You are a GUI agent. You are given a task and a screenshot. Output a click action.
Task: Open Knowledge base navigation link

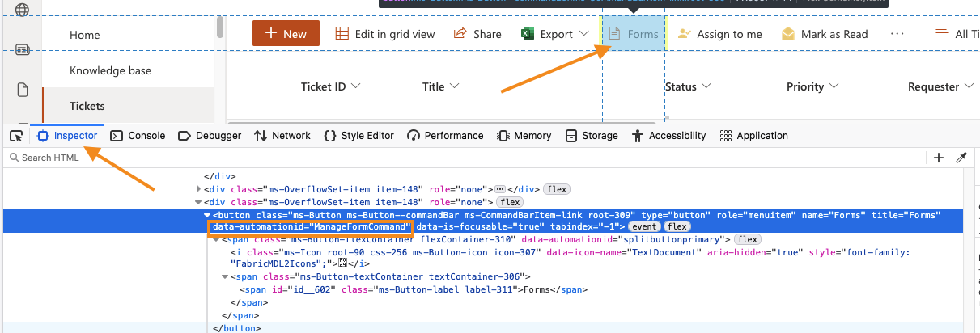point(110,70)
